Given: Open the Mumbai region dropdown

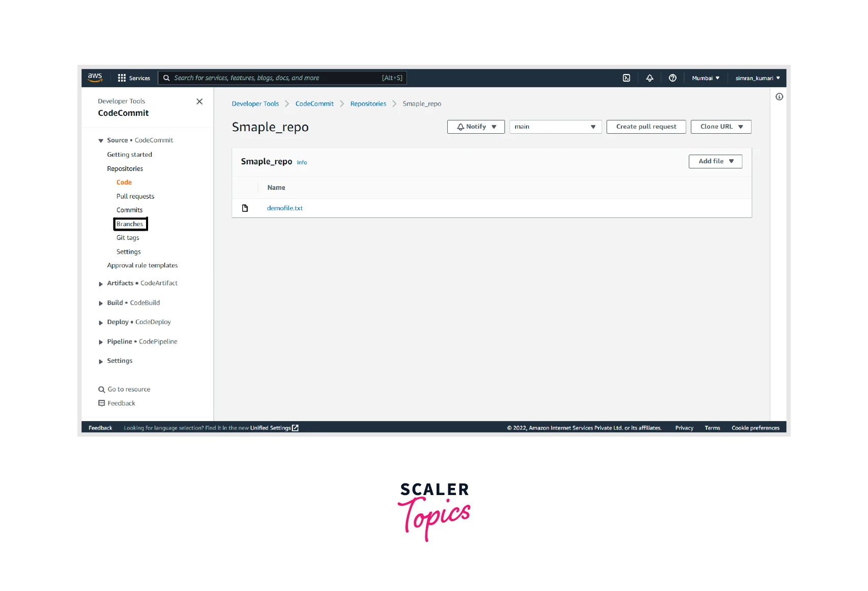Looking at the screenshot, I should (705, 78).
